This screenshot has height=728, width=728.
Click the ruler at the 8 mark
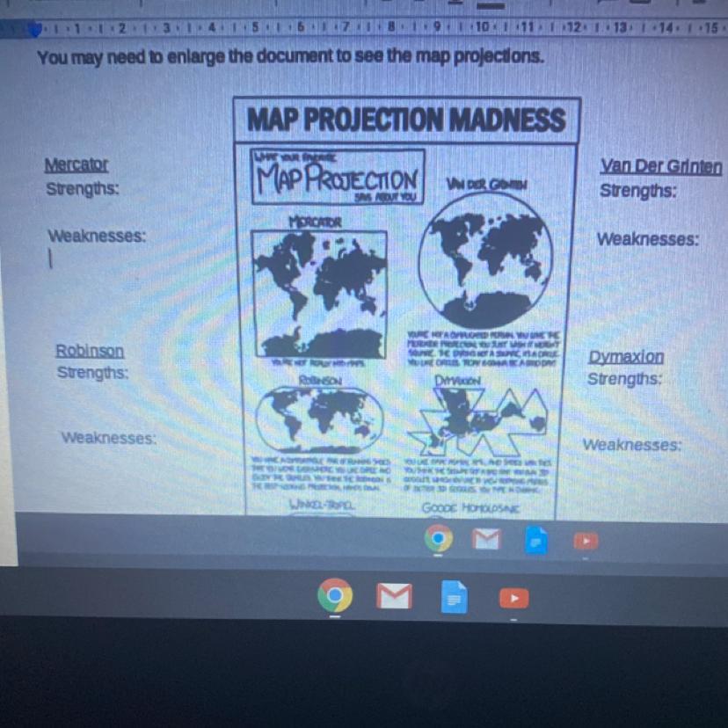pyautogui.click(x=391, y=27)
